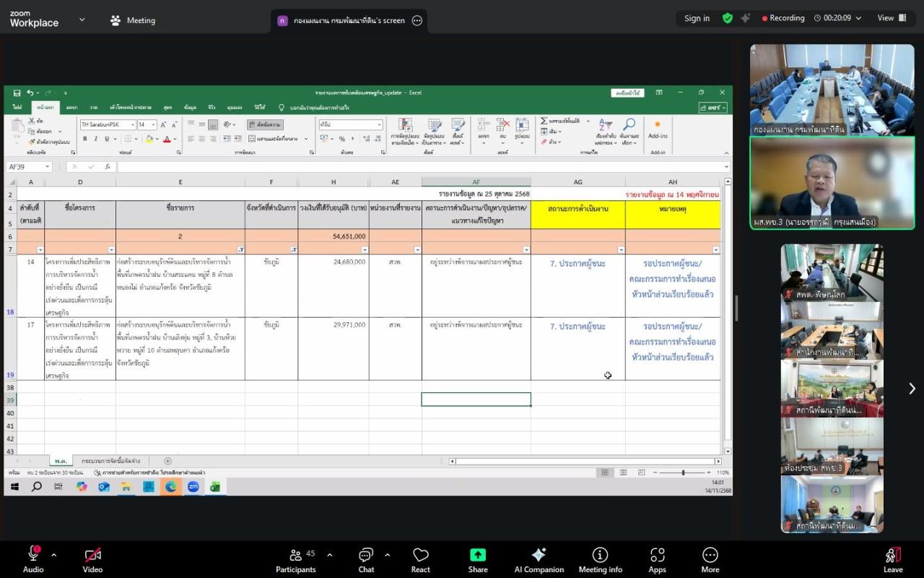Toggle the Wrap Text button in the ribbon
This screenshot has height=578, width=924.
point(265,124)
